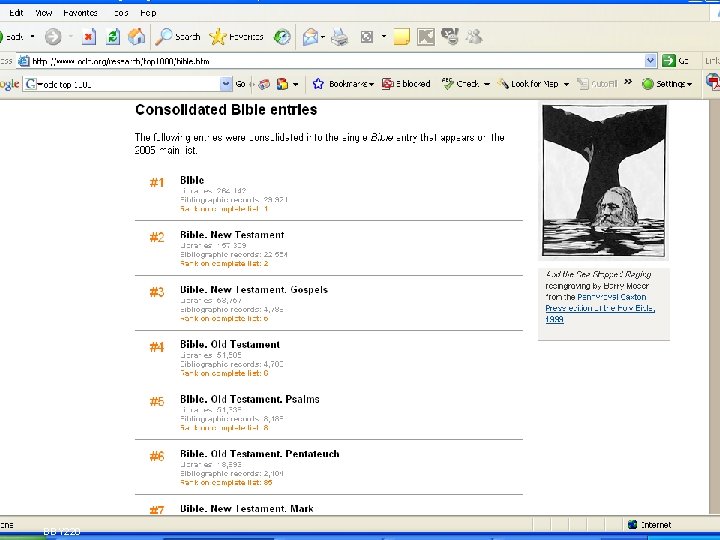The width and height of the screenshot is (720, 540).
Task: Open the Favorites menu
Action: coord(80,13)
